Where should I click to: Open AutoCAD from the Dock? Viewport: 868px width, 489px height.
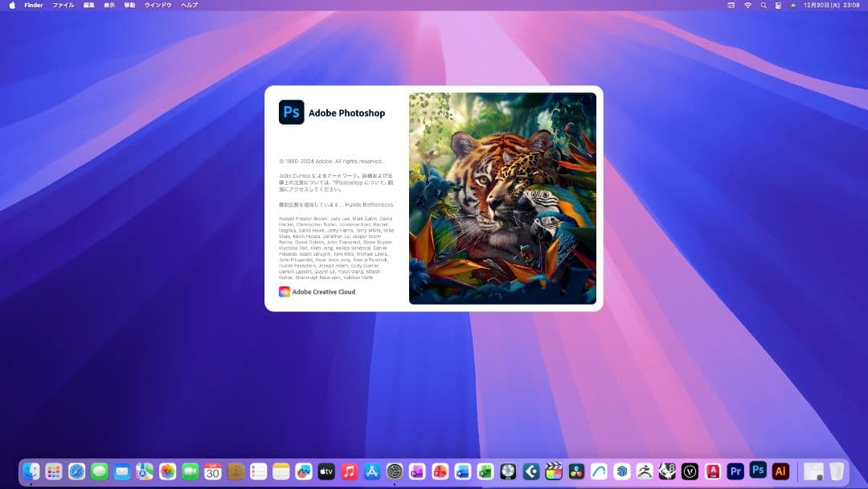[712, 471]
